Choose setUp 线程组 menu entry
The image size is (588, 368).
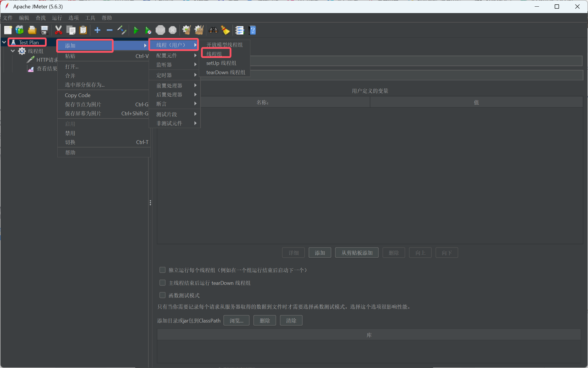pos(221,63)
